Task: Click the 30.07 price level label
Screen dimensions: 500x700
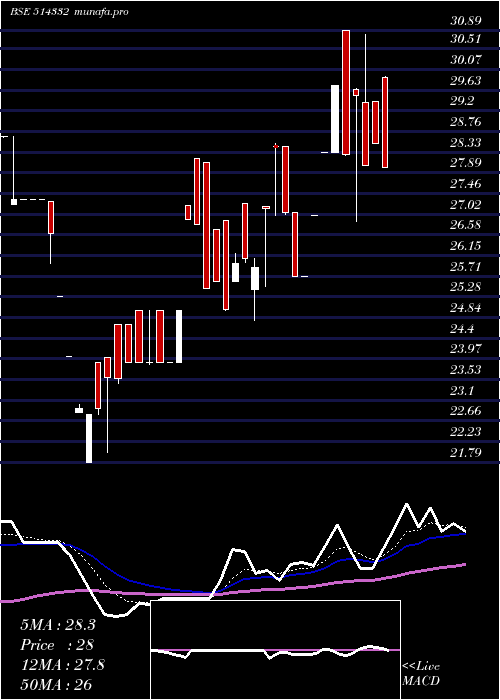Action: pyautogui.click(x=466, y=59)
